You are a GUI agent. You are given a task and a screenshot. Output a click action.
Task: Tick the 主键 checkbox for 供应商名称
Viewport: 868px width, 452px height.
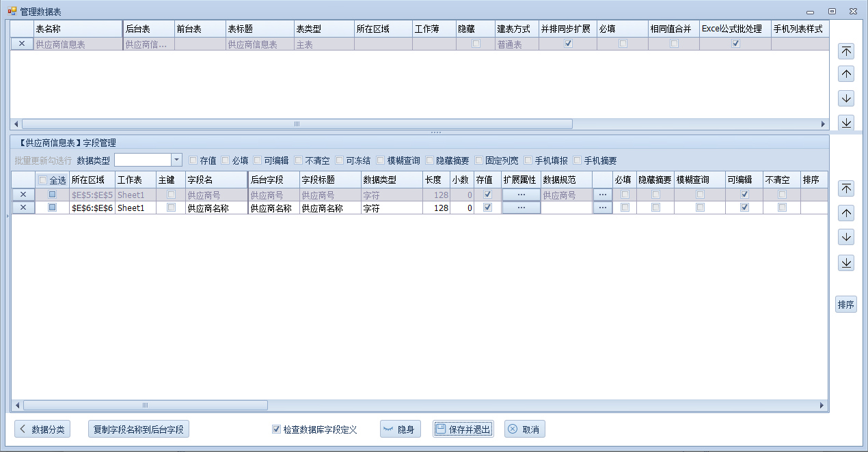click(x=171, y=208)
